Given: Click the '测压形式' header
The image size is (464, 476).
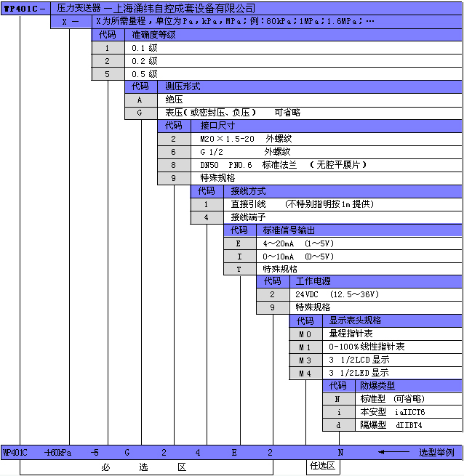Looking at the screenshot, I should 183,86.
